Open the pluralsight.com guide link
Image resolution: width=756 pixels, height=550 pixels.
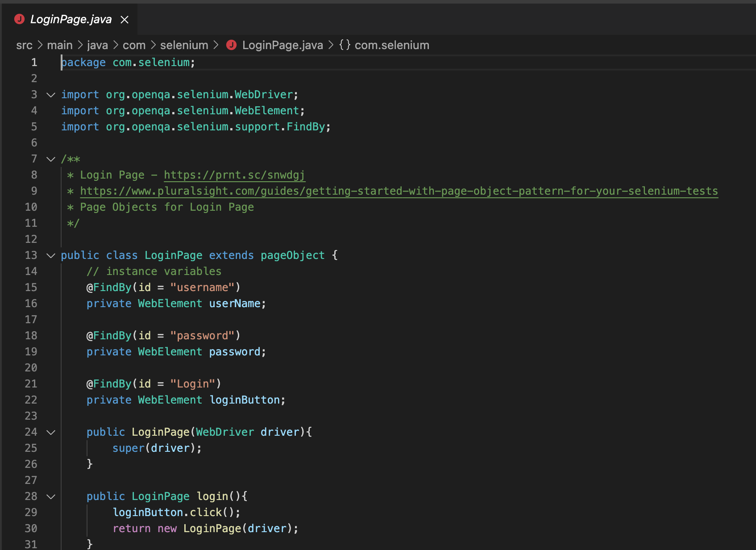point(399,191)
